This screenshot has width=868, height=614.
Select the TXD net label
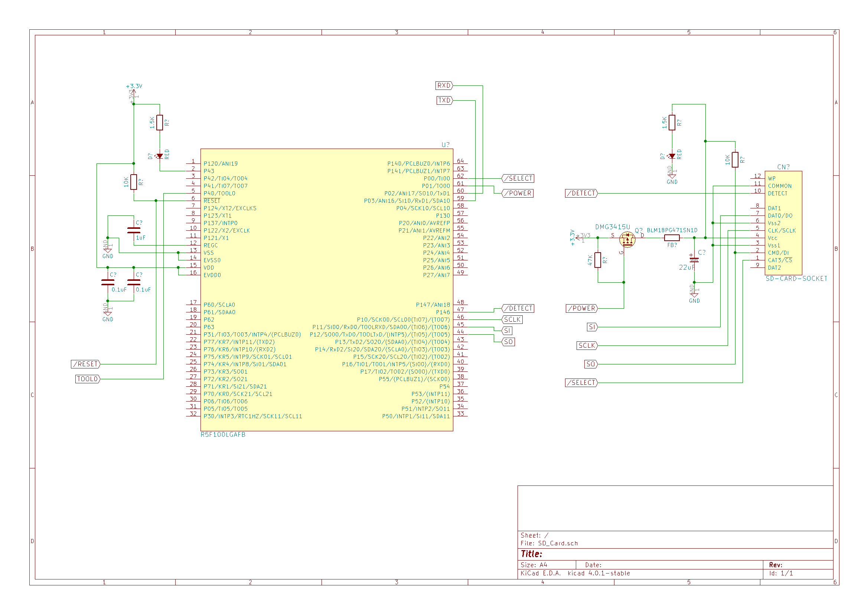(445, 100)
